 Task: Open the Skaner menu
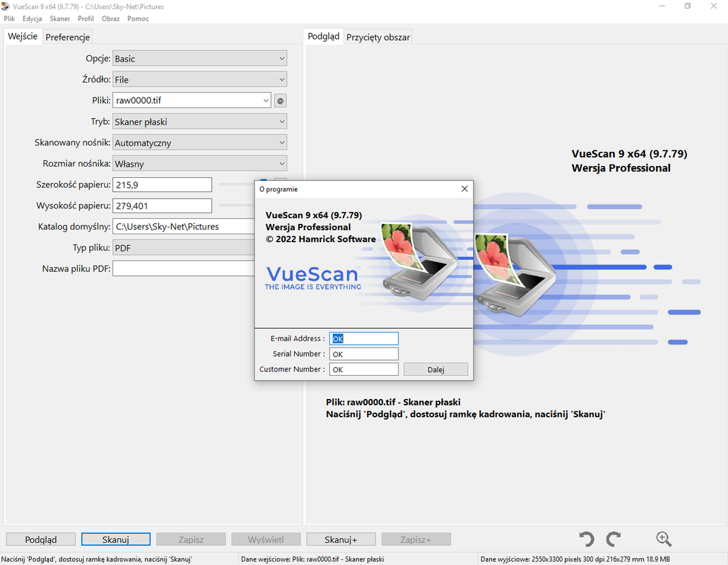click(60, 18)
